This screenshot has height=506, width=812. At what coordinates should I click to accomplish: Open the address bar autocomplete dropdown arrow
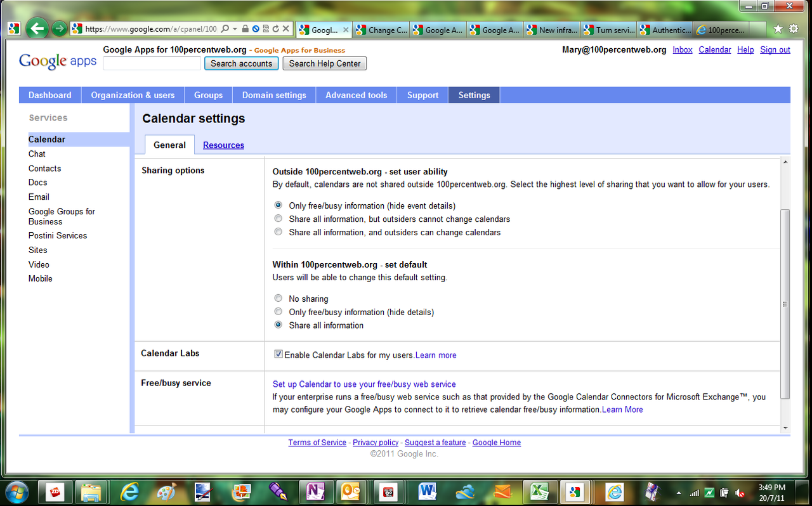(235, 29)
